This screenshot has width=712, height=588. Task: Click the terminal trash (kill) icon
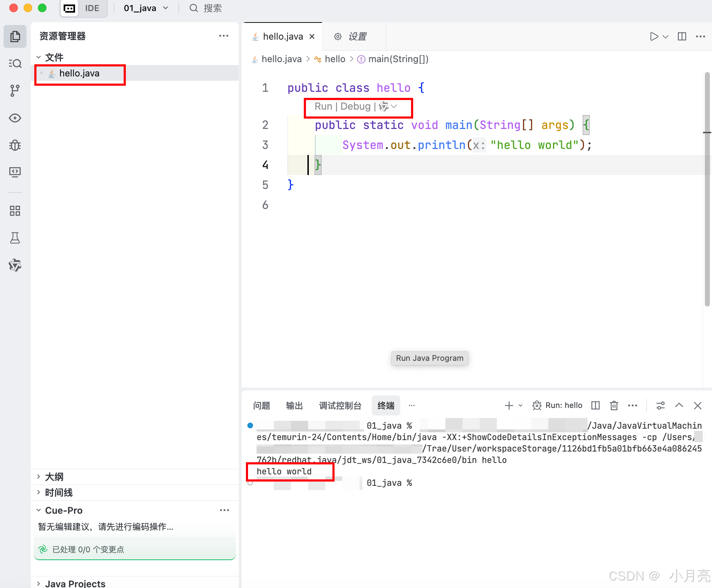pos(614,405)
